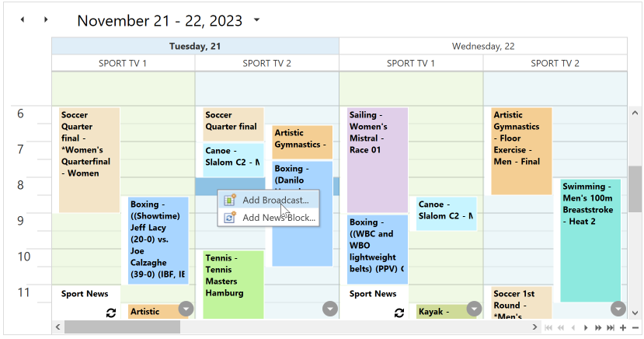644x339 pixels.
Task: Expand more appointments in Tuesday SPORT TV 2
Action: [x=330, y=309]
